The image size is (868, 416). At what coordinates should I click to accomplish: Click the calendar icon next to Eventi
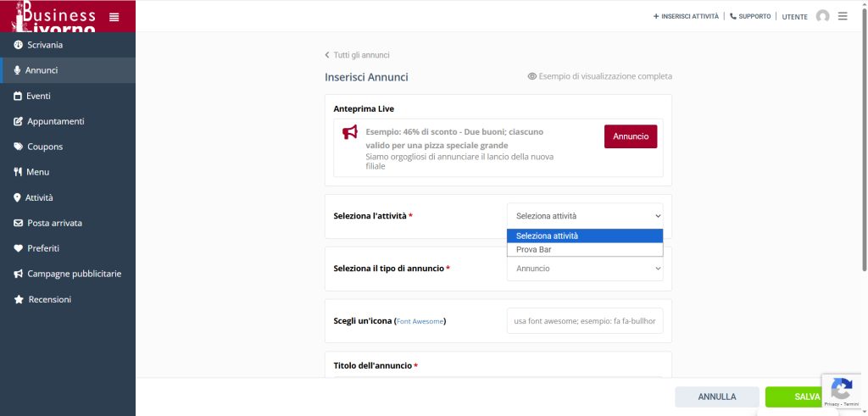tap(18, 96)
